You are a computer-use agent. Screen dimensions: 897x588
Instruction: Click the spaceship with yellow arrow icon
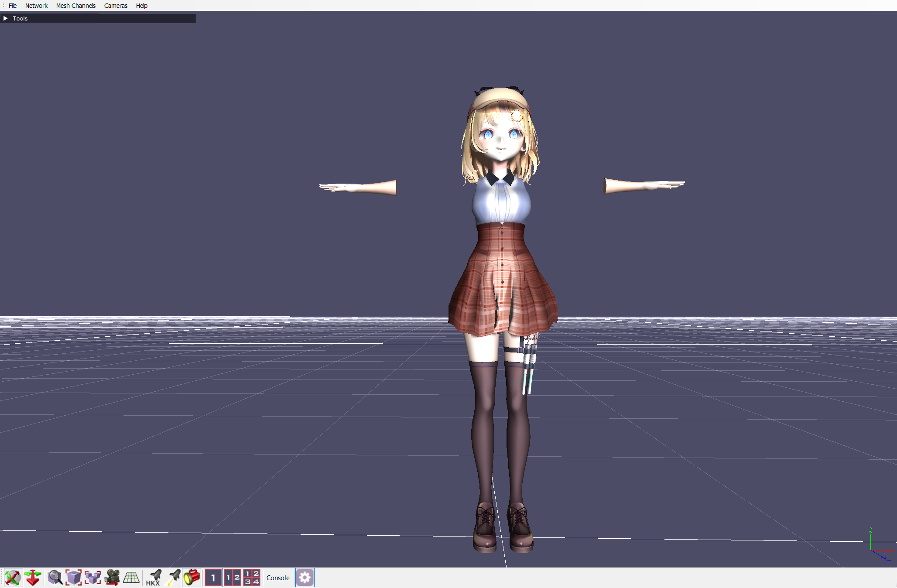pyautogui.click(x=173, y=578)
